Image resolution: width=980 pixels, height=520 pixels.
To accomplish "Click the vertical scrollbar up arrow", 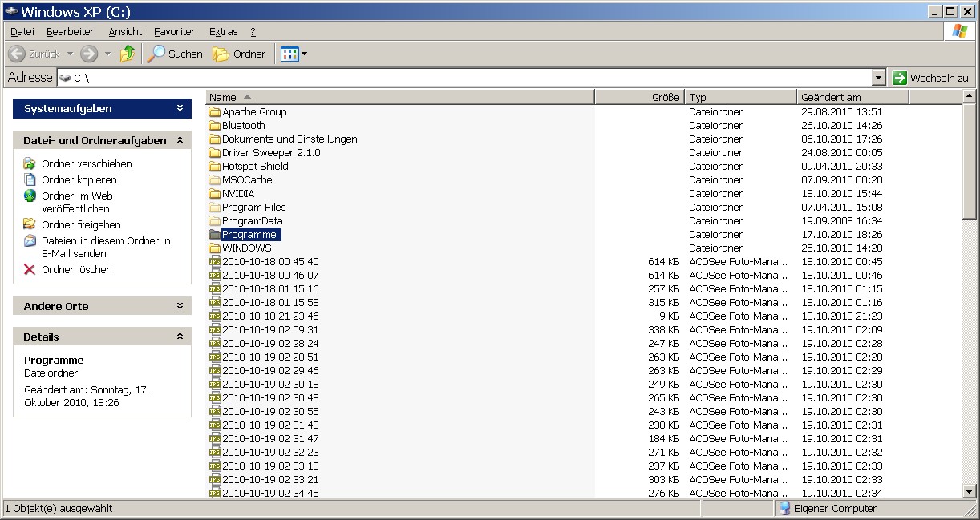I will pyautogui.click(x=970, y=97).
